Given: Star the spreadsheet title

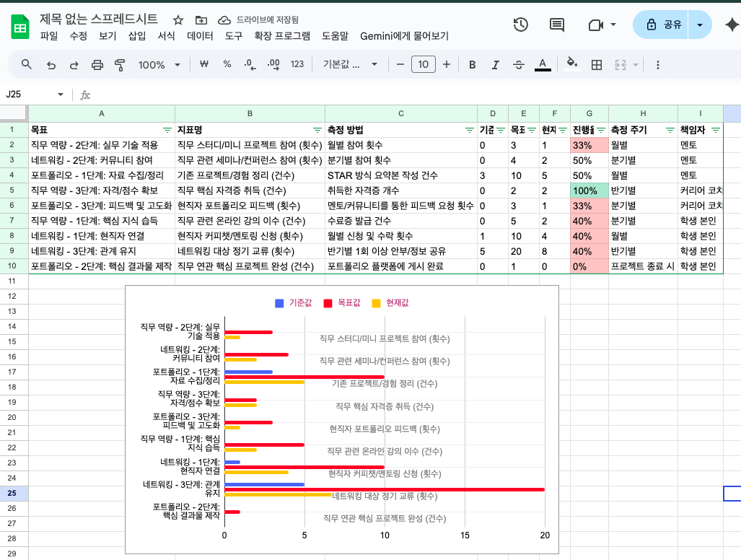Looking at the screenshot, I should [178, 20].
